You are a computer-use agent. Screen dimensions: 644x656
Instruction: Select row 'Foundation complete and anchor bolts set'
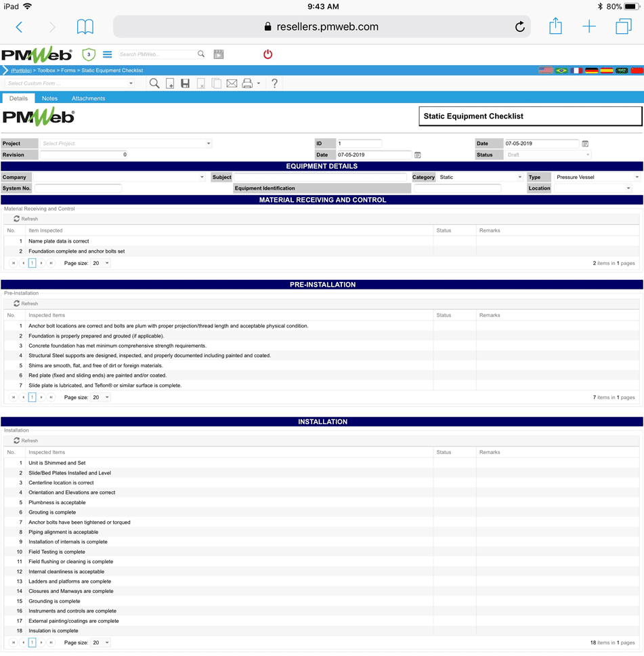point(321,251)
